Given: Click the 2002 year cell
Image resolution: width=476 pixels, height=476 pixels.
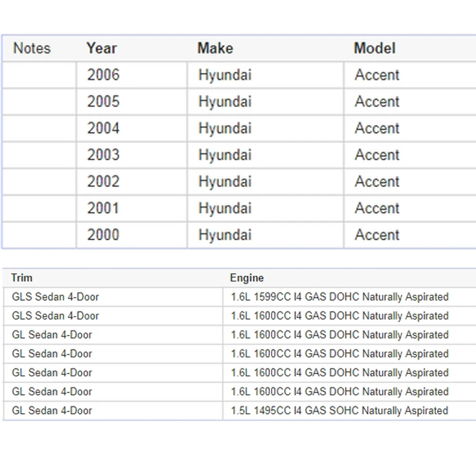Looking at the screenshot, I should [103, 181].
